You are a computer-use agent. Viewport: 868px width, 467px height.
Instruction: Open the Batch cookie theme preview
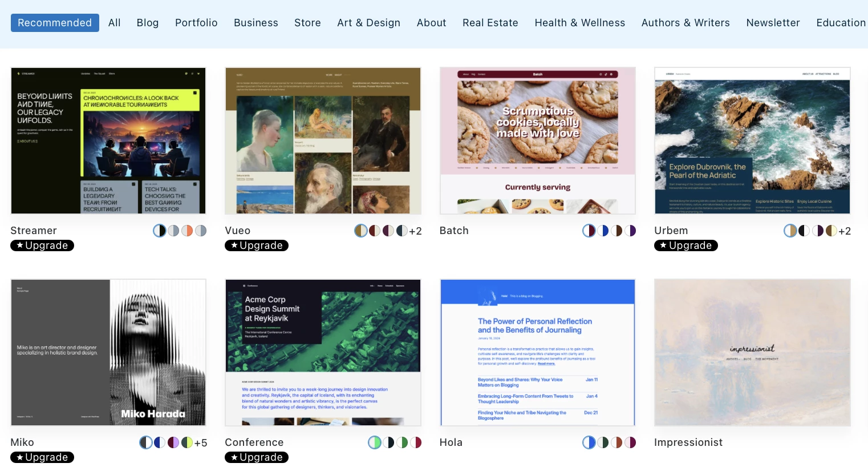[538, 140]
